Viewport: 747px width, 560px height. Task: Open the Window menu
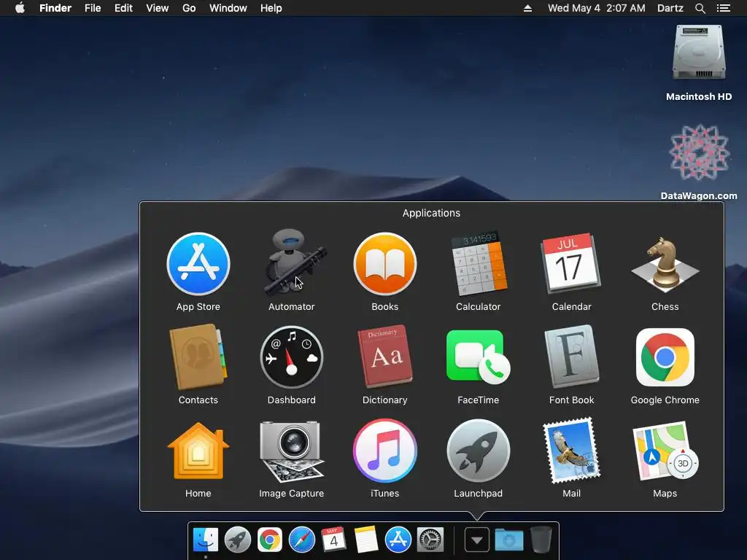pos(228,8)
